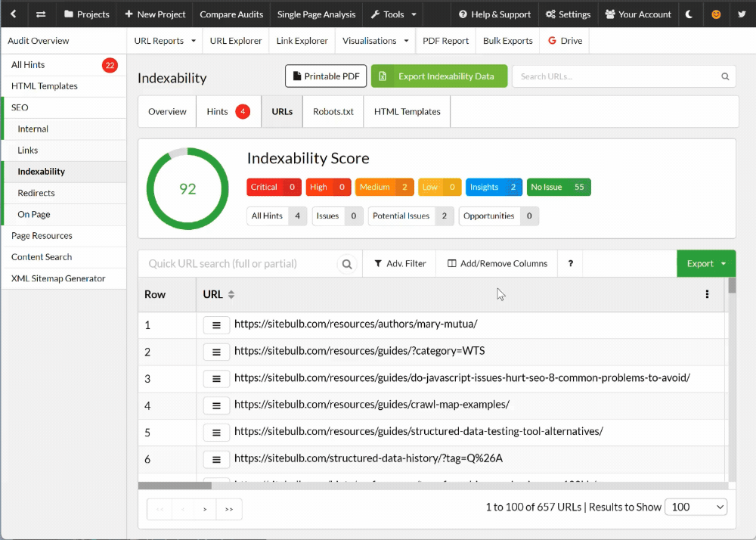Open Add/Remove Columns

click(497, 264)
